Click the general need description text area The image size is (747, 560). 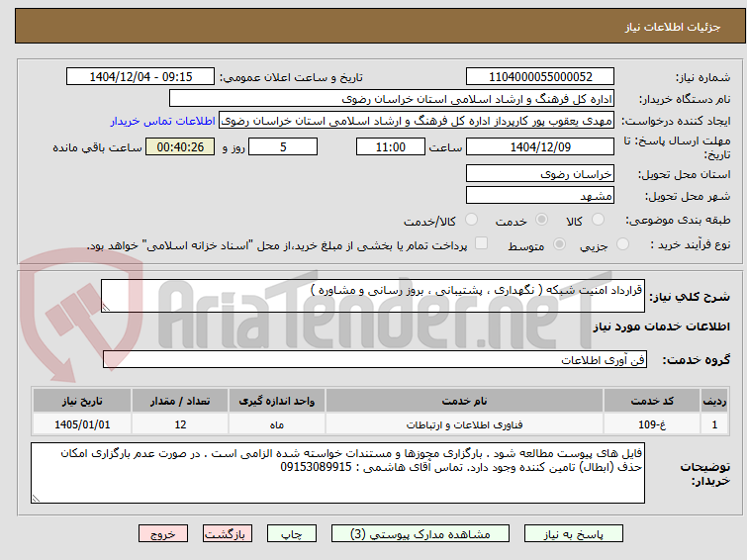point(373,296)
